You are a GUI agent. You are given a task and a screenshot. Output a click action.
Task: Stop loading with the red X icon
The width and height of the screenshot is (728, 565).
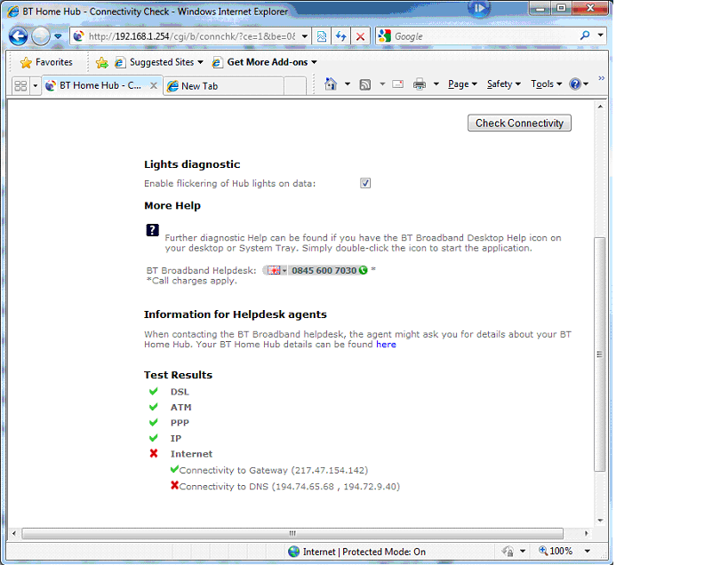(x=360, y=36)
